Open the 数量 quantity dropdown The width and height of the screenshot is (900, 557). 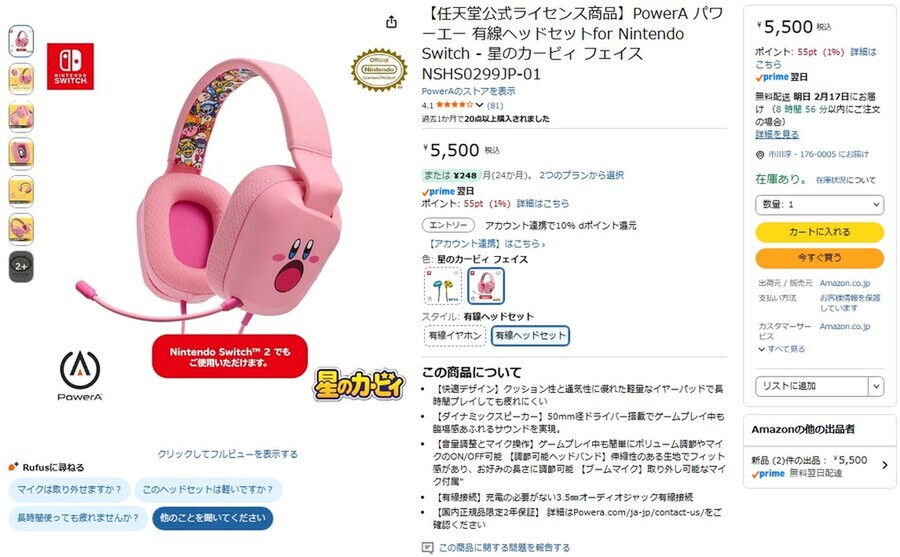[819, 204]
